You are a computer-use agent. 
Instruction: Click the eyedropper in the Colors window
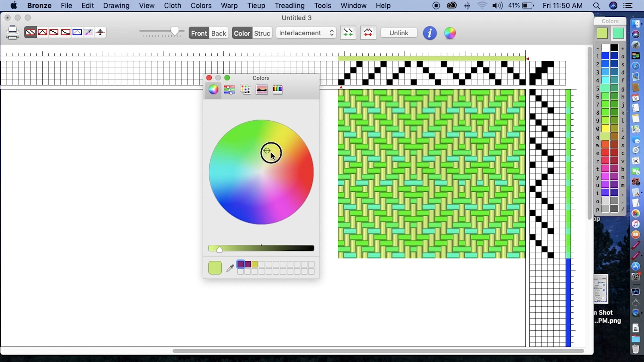click(229, 268)
